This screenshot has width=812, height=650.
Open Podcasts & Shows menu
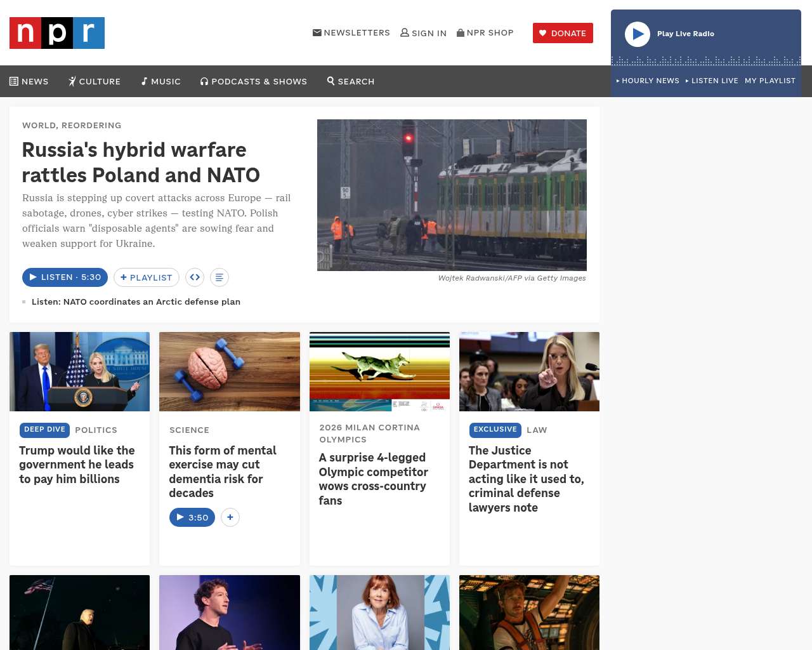pos(254,81)
